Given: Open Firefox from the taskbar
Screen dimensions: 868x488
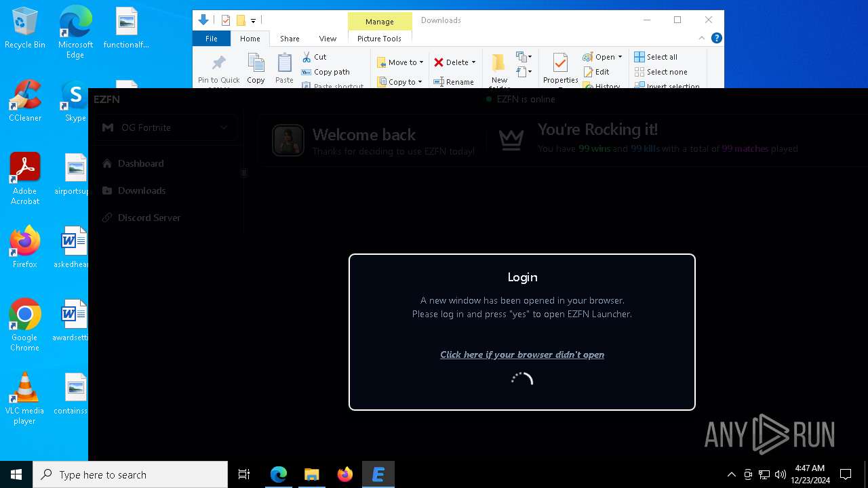Looking at the screenshot, I should (x=345, y=474).
